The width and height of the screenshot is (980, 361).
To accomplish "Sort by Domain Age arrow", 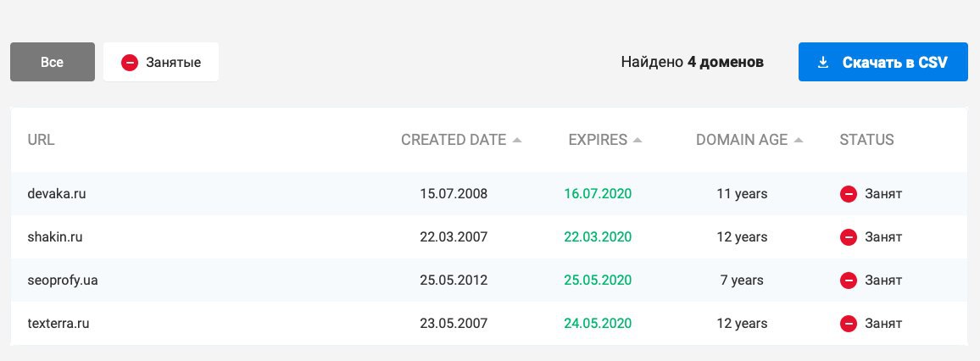I will (799, 141).
